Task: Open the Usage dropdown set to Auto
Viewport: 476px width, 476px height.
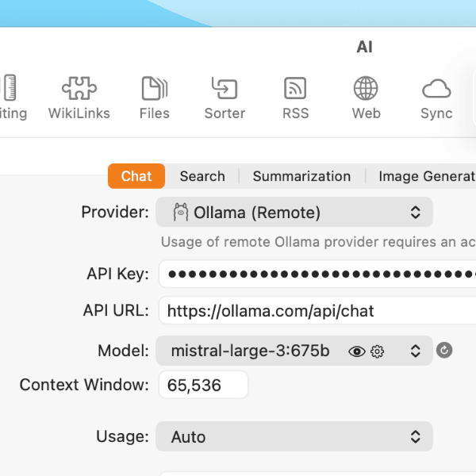Action: pos(294,436)
